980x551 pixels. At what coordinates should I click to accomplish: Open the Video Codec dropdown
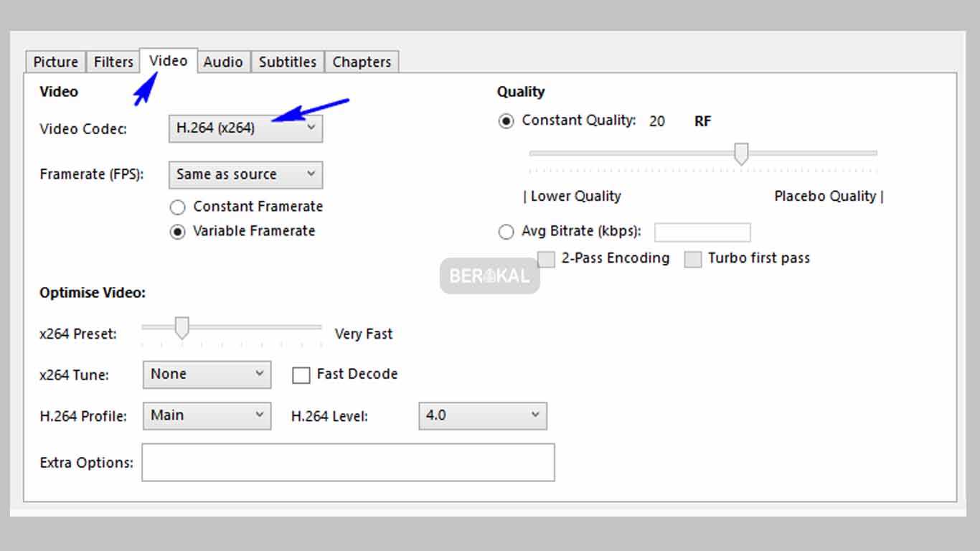point(245,128)
